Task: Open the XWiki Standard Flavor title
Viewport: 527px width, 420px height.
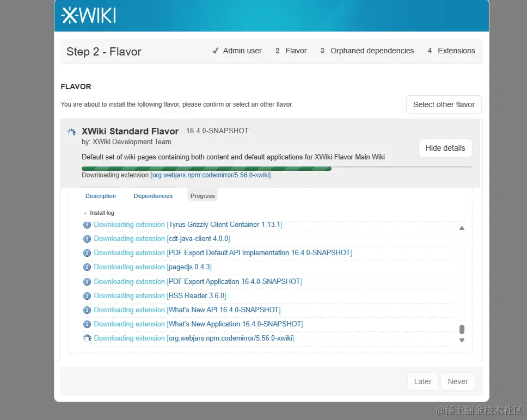Action: pos(130,131)
